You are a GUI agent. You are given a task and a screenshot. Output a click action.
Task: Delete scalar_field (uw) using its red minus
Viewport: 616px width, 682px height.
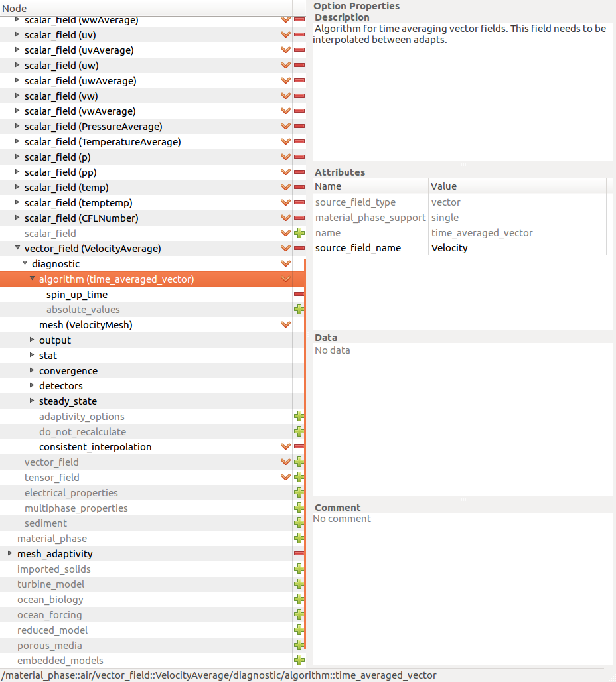pos(299,65)
